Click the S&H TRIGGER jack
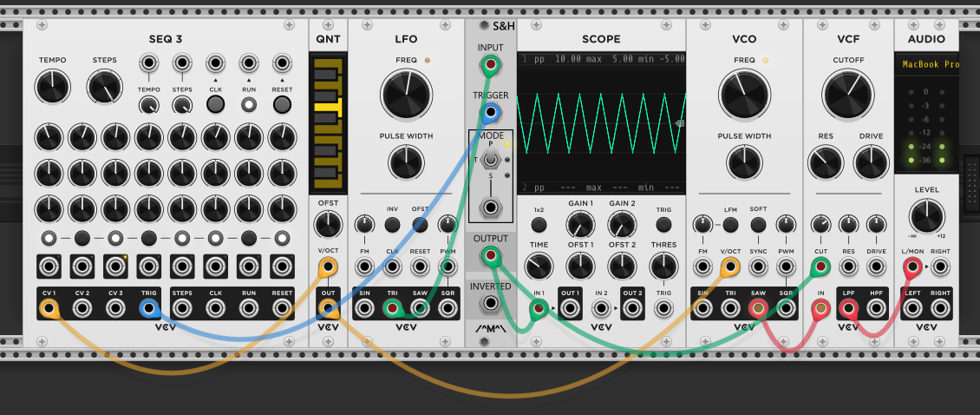 pos(491,113)
